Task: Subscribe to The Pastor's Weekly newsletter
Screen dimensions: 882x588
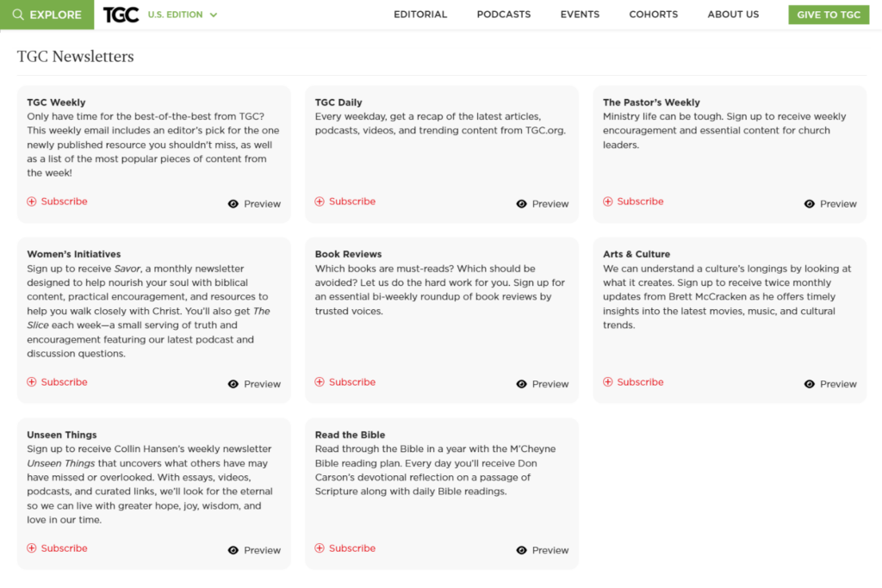Action: [633, 201]
